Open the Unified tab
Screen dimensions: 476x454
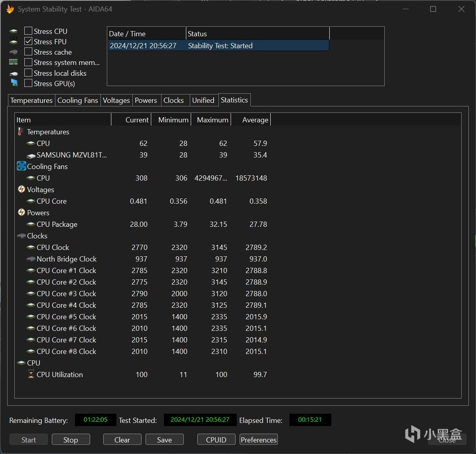click(203, 100)
